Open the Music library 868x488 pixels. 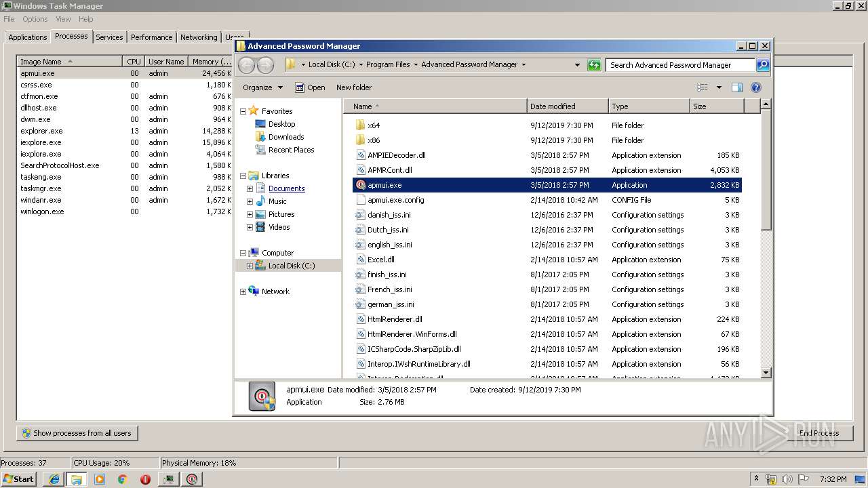pos(277,201)
